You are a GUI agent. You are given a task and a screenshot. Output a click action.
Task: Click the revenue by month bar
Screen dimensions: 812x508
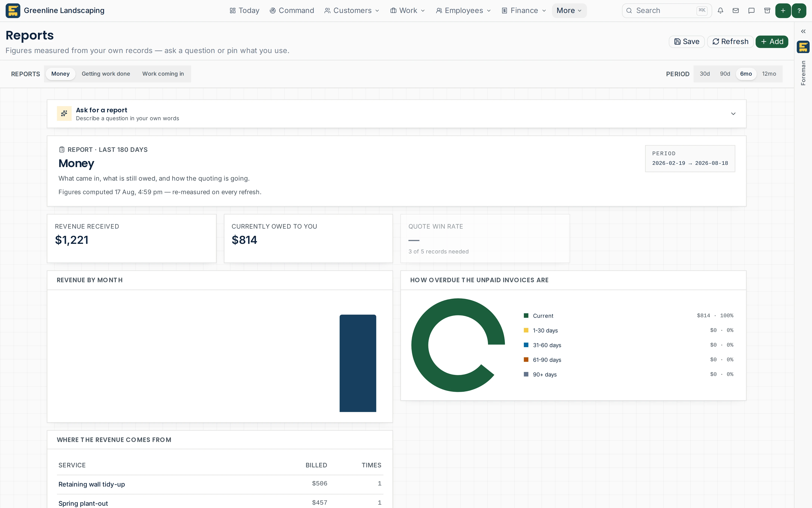tap(358, 363)
